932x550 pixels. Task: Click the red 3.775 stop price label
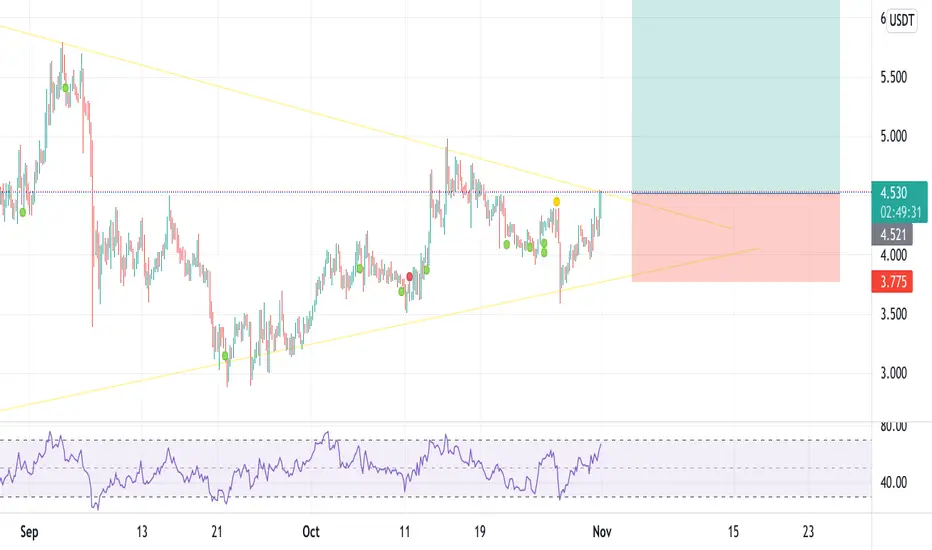click(x=892, y=282)
